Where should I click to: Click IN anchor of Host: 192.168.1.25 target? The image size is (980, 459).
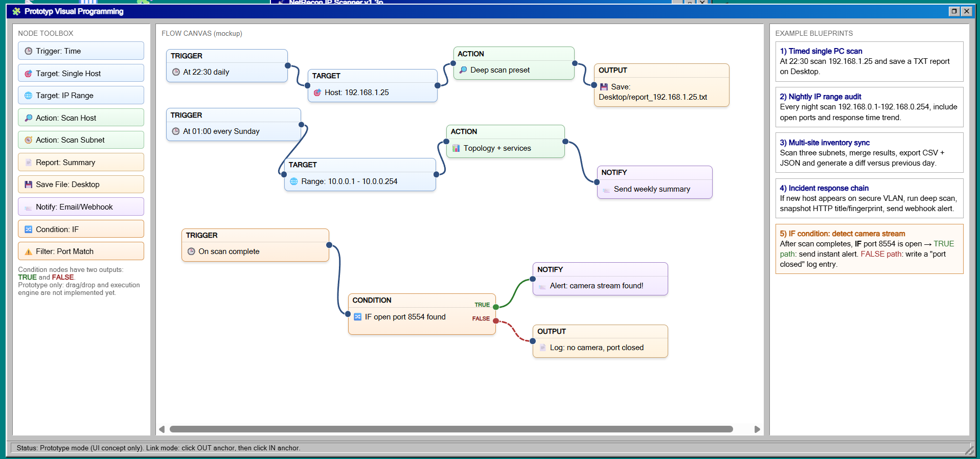click(x=308, y=85)
